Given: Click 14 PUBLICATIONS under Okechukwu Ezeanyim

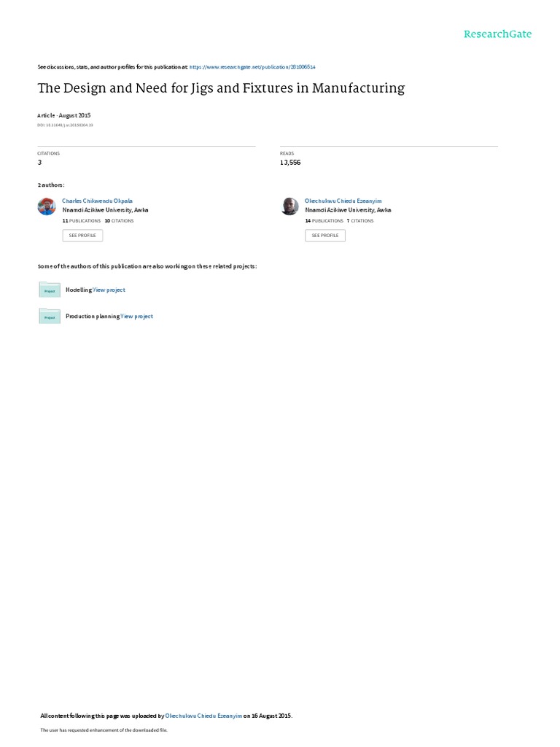Looking at the screenshot, I should (324, 221).
